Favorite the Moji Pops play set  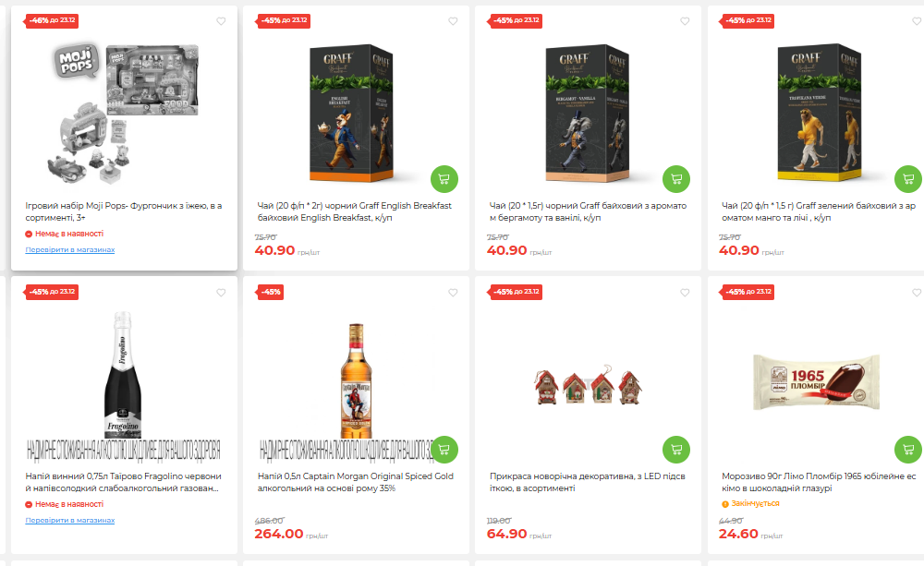[x=221, y=21]
